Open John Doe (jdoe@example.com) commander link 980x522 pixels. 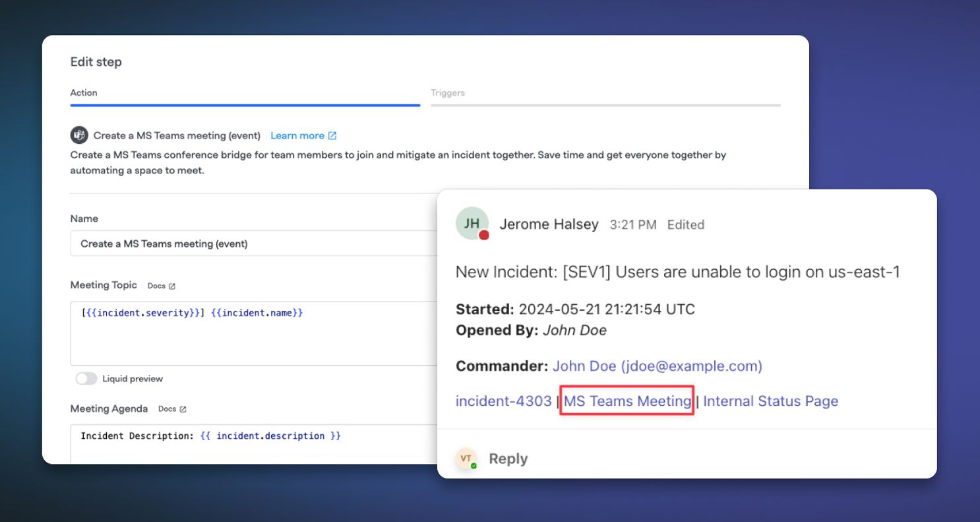[x=658, y=366]
